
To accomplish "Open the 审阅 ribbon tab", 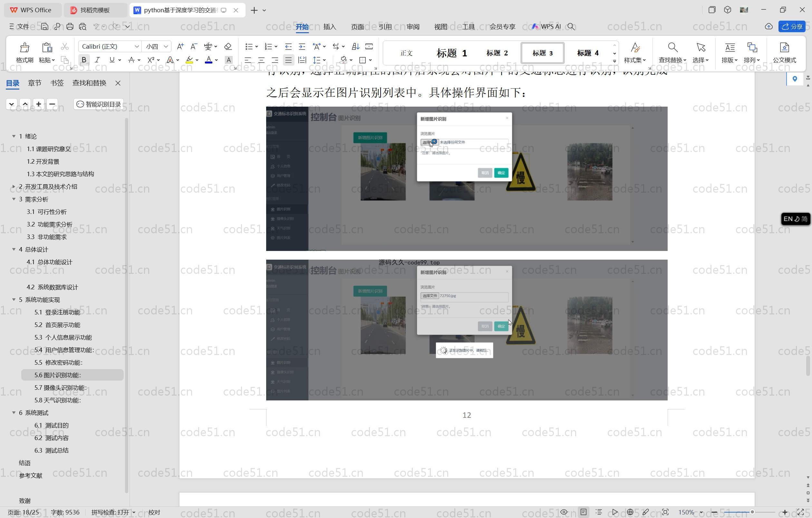I will (x=412, y=27).
